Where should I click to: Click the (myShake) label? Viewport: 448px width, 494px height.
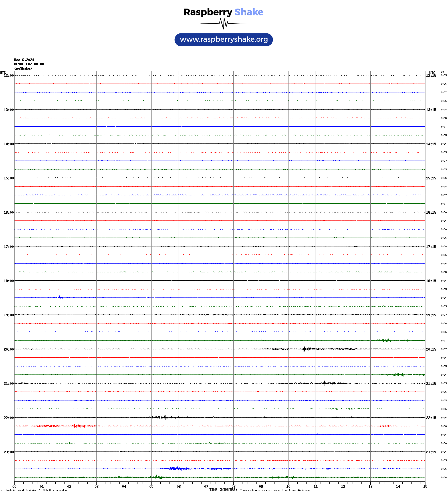coord(23,68)
